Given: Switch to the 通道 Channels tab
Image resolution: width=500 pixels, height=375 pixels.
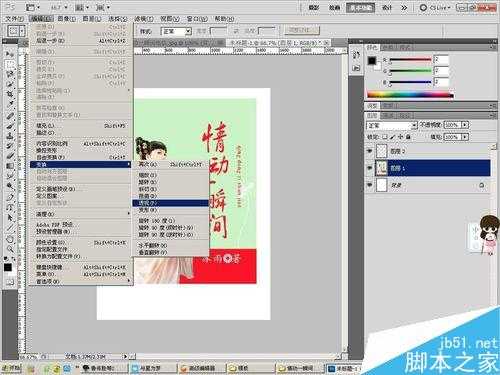Looking at the screenshot, I should (388, 115).
